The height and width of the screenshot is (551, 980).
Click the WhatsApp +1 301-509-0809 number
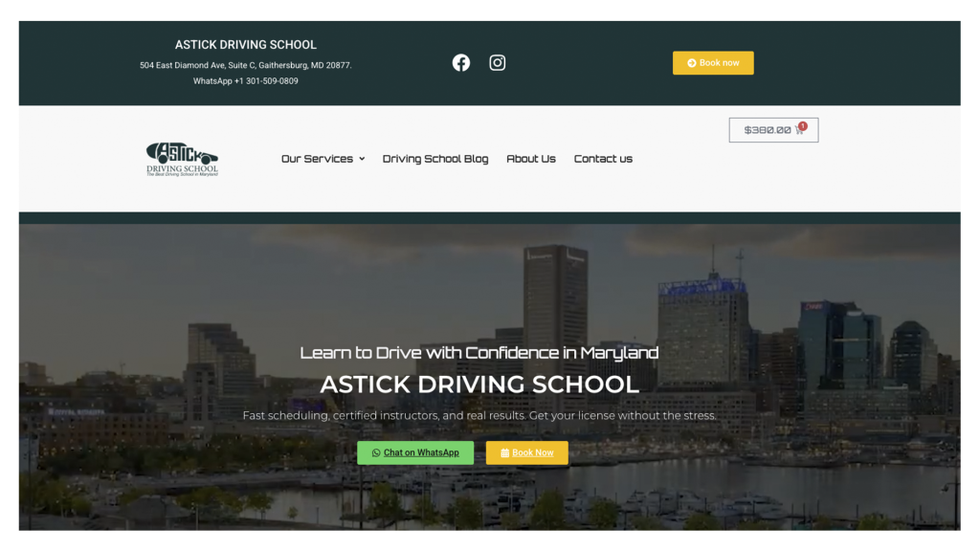tap(246, 81)
